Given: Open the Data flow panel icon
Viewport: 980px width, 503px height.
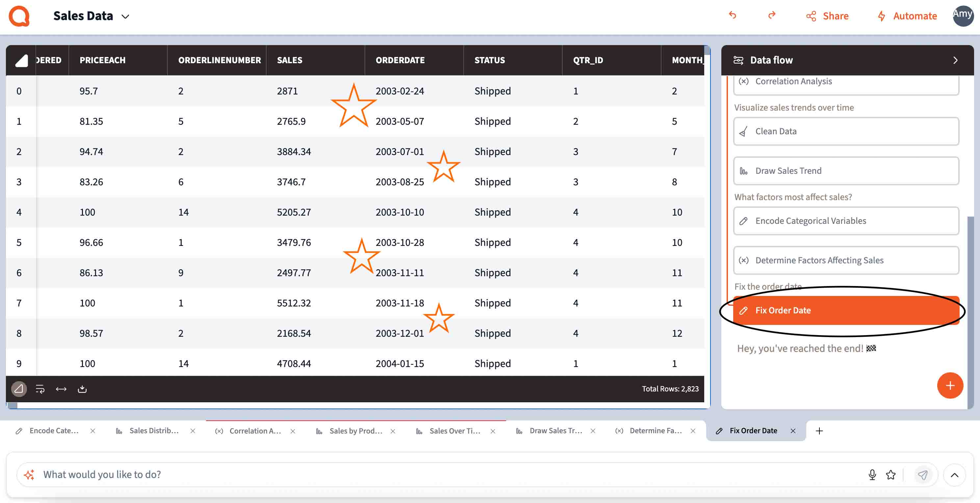Looking at the screenshot, I should 739,60.
